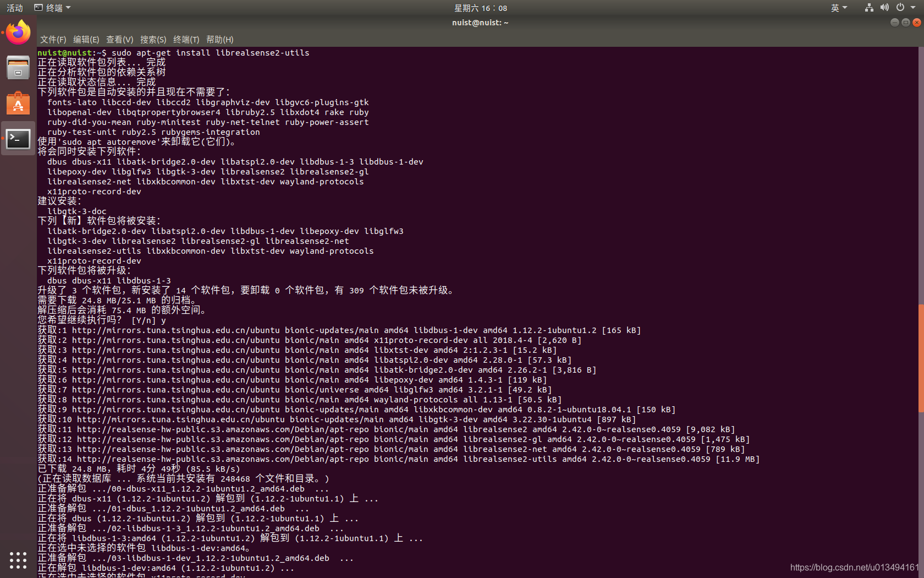The height and width of the screenshot is (578, 924).
Task: Close the terminal window
Action: (917, 23)
